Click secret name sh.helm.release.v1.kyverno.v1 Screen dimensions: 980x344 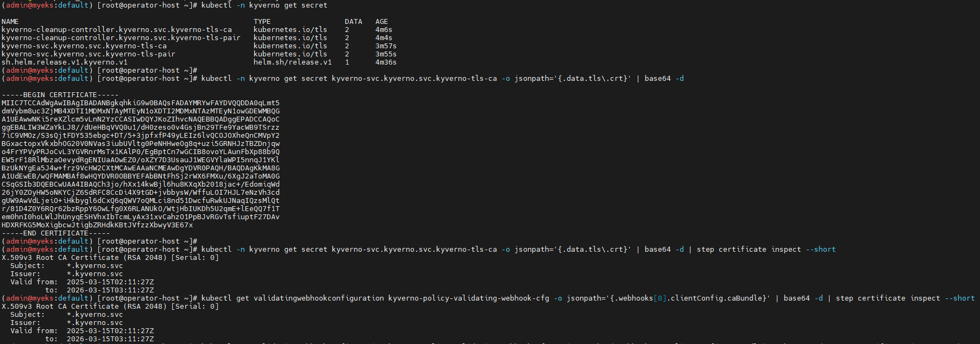click(x=65, y=62)
